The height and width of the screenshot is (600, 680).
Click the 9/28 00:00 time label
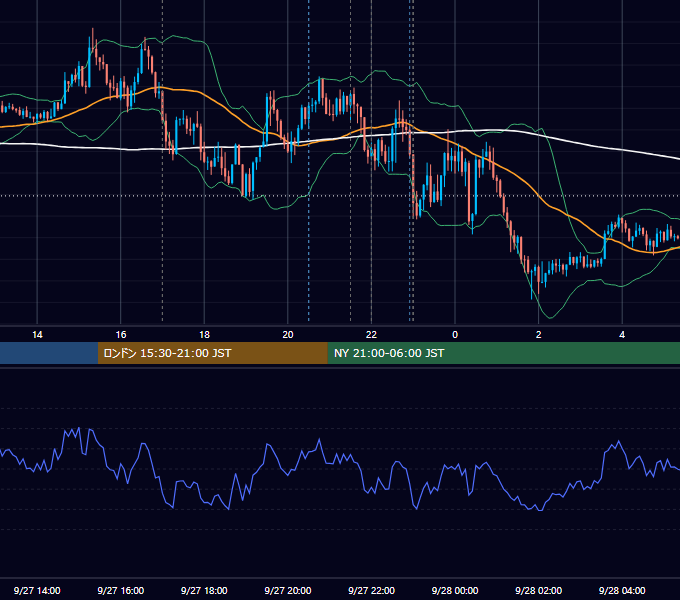[x=455, y=590]
